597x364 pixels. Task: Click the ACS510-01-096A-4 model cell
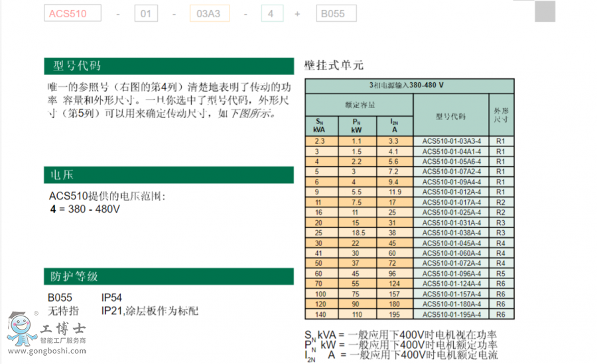451,273
